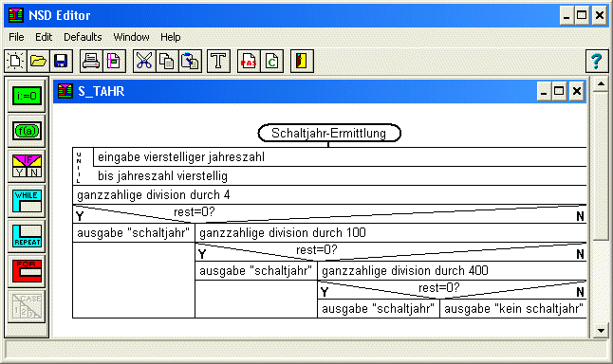Insert function call f(a) block
The image size is (613, 364).
[27, 131]
